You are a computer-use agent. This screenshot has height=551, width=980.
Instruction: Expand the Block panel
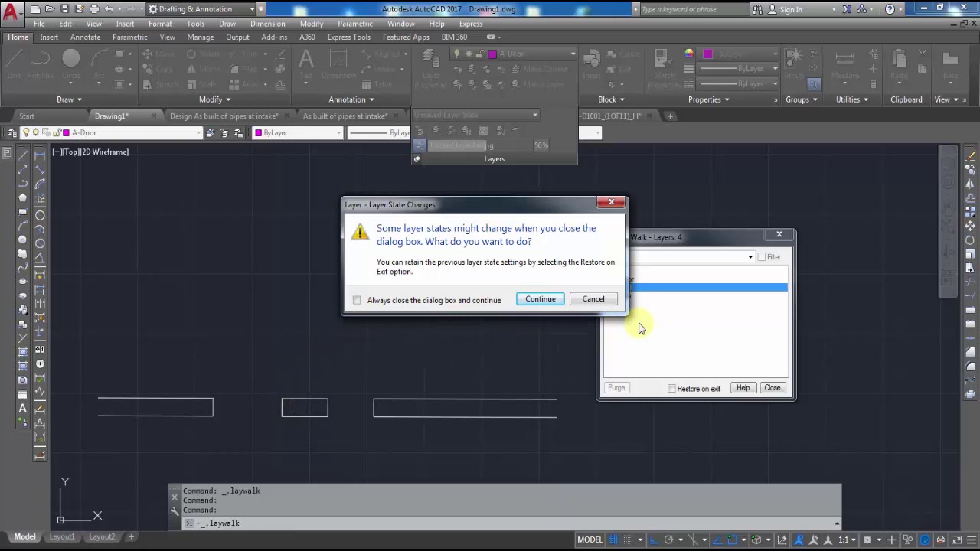pos(611,99)
